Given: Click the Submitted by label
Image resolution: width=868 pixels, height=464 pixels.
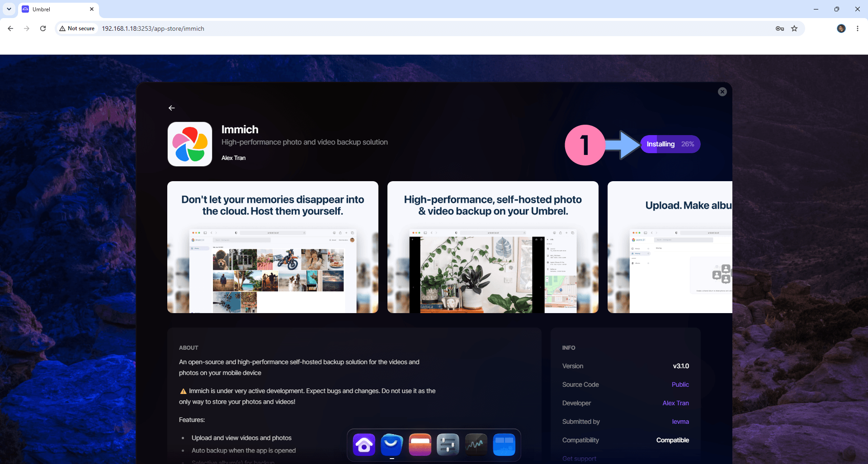Looking at the screenshot, I should click(x=581, y=422).
